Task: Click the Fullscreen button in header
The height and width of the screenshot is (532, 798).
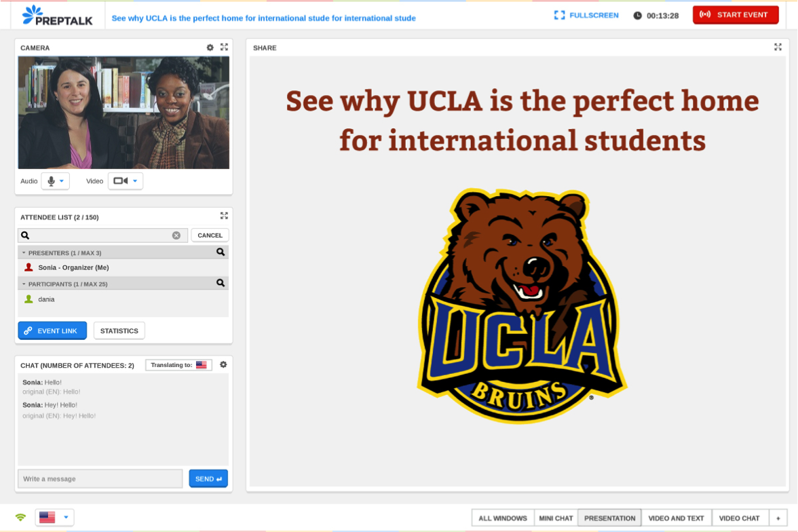Action: 586,15
